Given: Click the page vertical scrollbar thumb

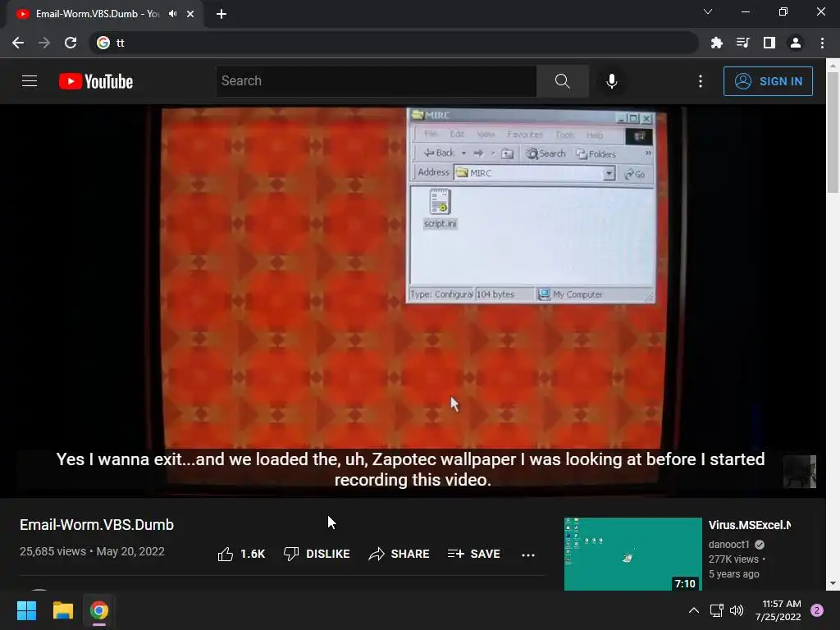Looking at the screenshot, I should tap(833, 132).
